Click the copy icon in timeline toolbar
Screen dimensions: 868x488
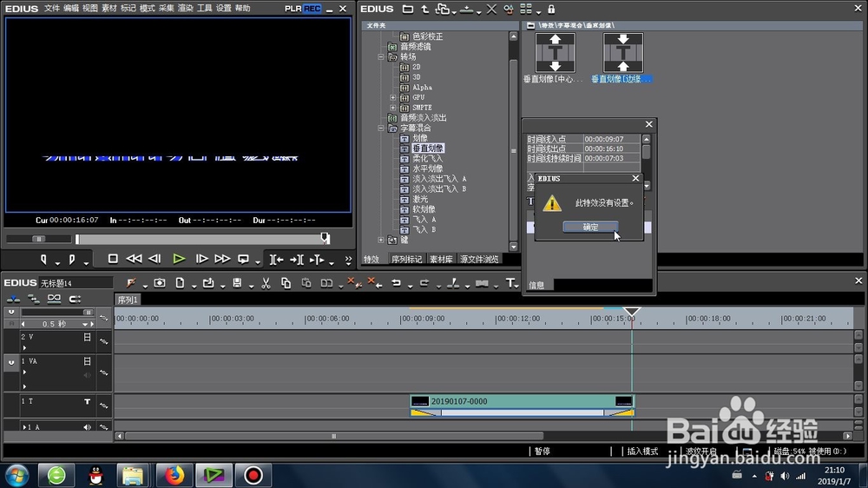point(286,283)
